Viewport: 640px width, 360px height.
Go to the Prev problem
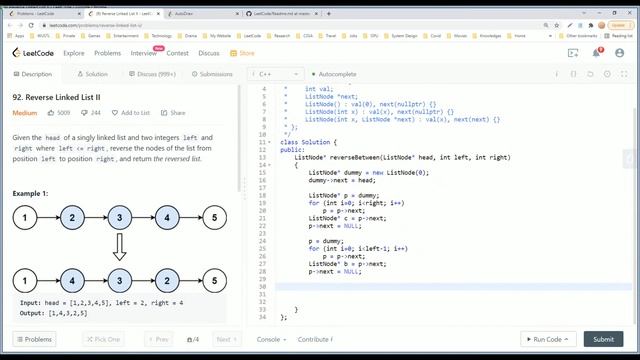(158, 339)
